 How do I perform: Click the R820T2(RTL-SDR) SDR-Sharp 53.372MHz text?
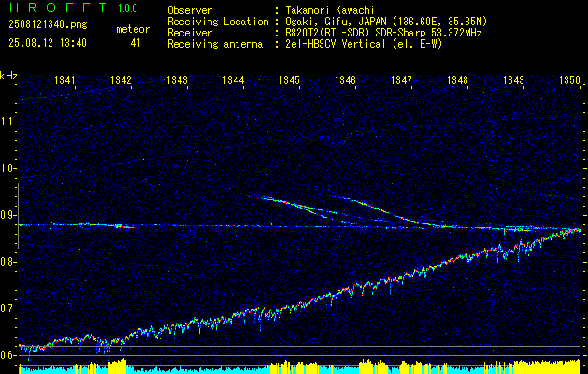click(x=383, y=33)
